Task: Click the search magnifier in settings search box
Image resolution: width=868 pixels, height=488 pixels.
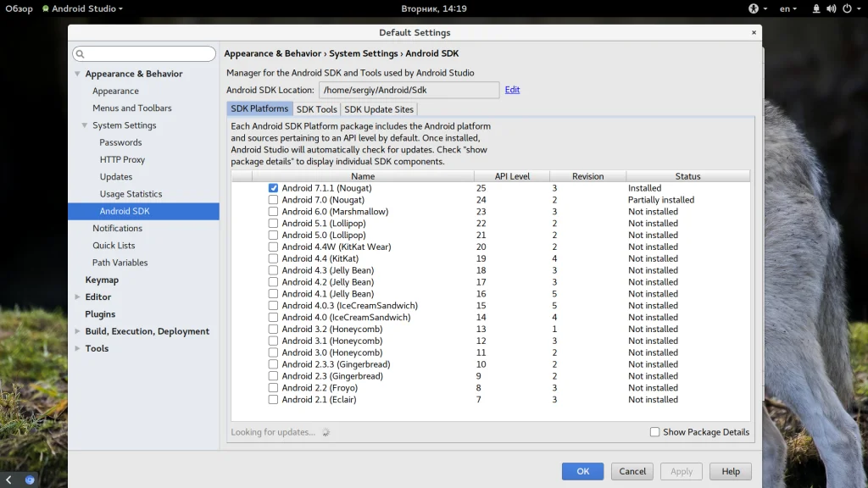Action: pyautogui.click(x=81, y=54)
